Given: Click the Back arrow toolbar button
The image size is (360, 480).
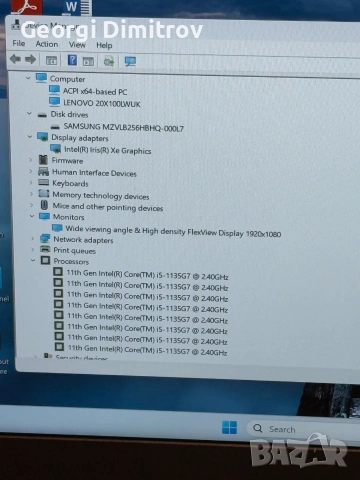Looking at the screenshot, I should click(15, 59).
